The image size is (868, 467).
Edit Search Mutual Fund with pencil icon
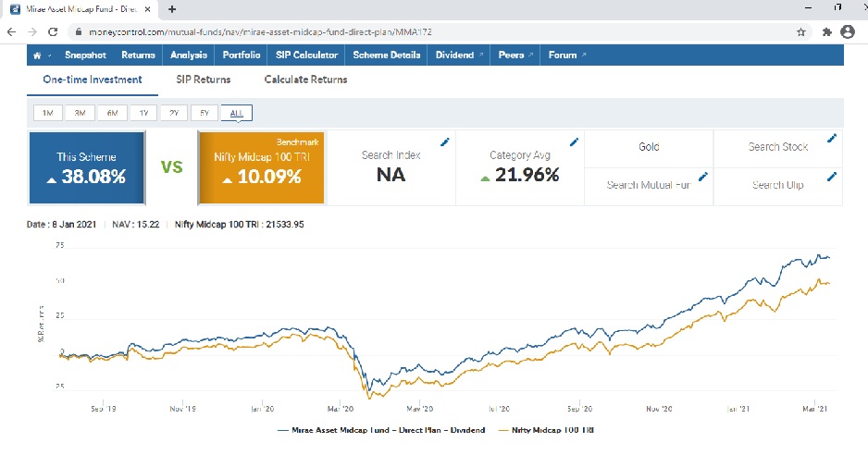pos(703,177)
